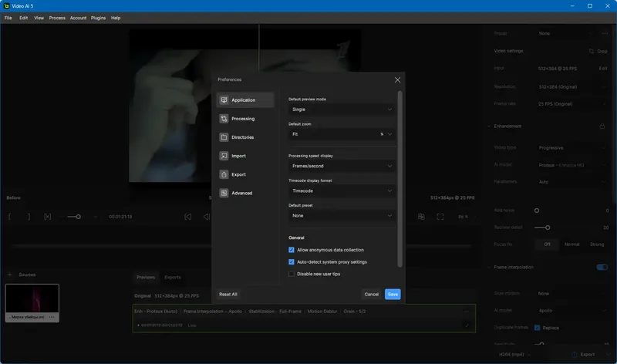617x364 pixels.
Task: Open the Process menu
Action: 57,18
